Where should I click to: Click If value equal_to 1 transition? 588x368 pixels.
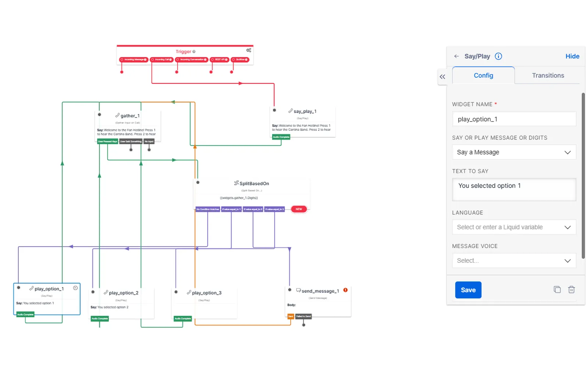click(231, 209)
